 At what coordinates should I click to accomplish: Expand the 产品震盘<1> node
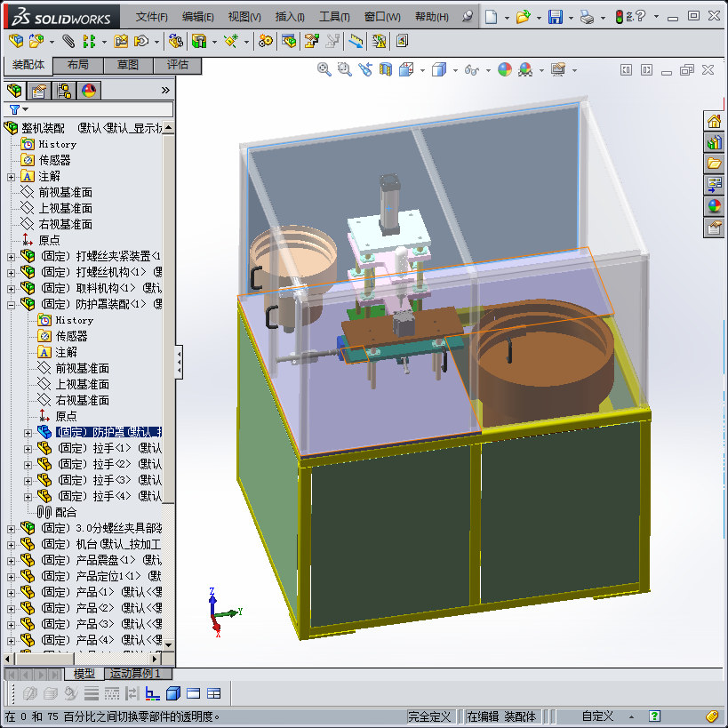12,561
